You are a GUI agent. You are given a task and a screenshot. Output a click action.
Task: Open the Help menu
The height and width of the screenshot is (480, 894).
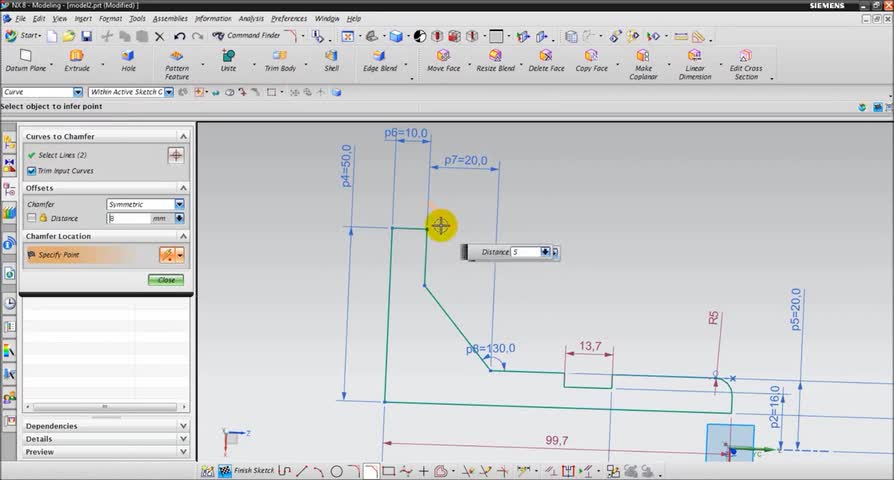(353, 18)
